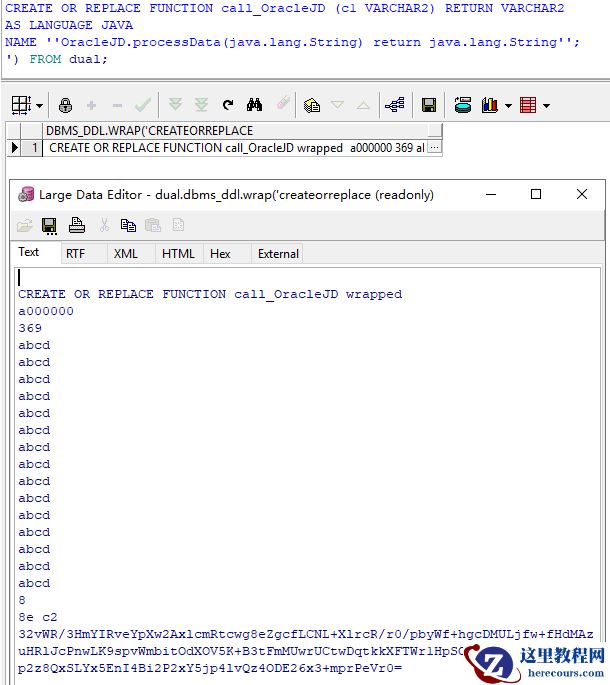This screenshot has width=610, height=685.
Task: Click the refresh results arrow icon
Action: click(228, 105)
